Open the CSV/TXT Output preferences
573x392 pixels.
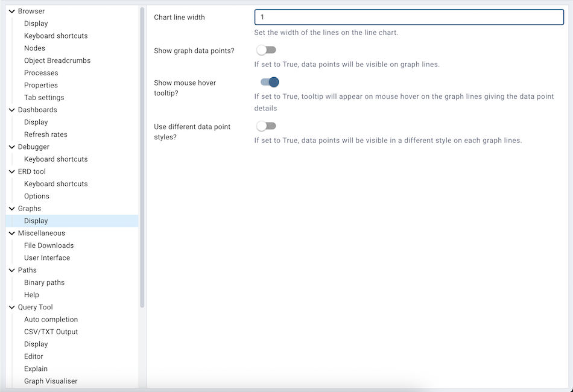(x=51, y=332)
